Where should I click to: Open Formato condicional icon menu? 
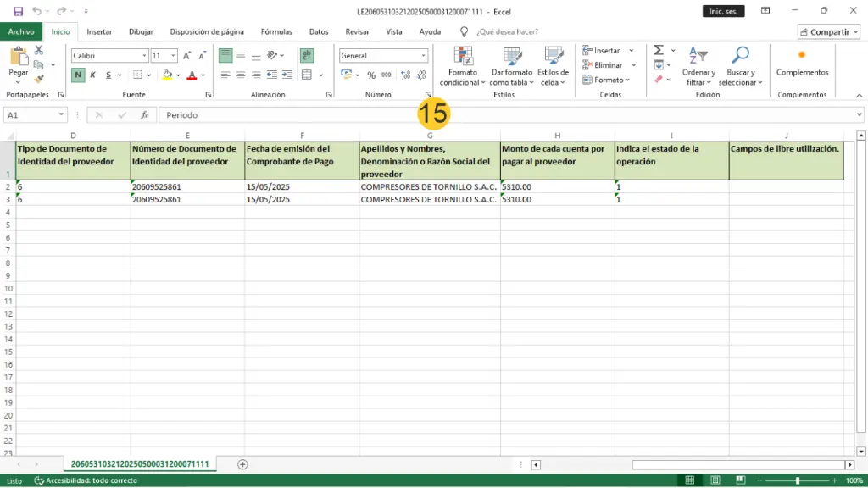coord(464,57)
